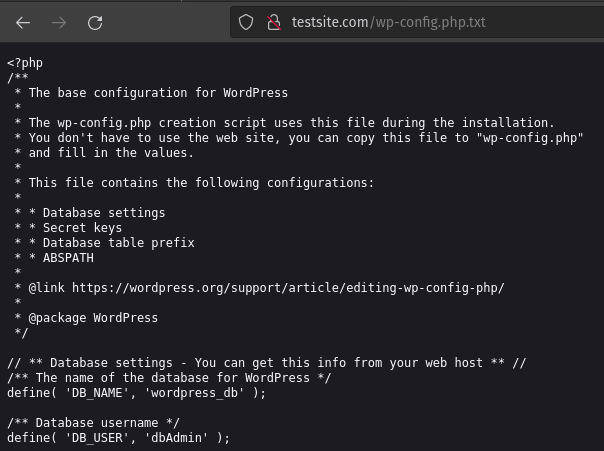604x451 pixels.
Task: Click the opening <?php tag
Action: point(25,63)
